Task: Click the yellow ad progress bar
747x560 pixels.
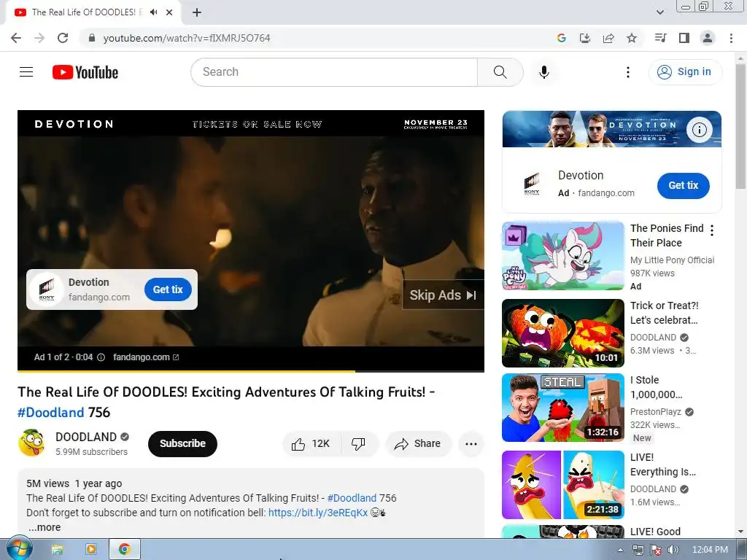Action: pyautogui.click(x=186, y=370)
